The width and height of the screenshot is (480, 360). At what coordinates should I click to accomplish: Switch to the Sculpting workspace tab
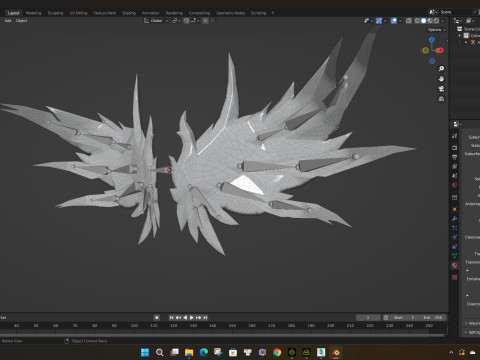coord(55,13)
